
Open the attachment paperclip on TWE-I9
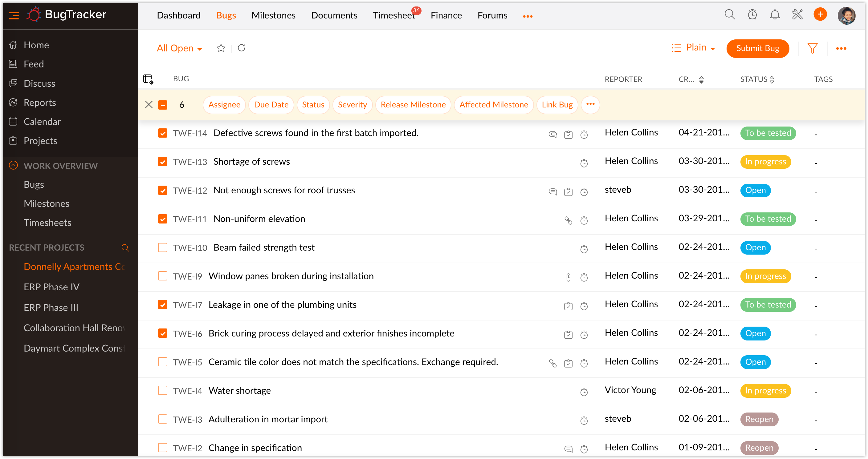(x=568, y=277)
